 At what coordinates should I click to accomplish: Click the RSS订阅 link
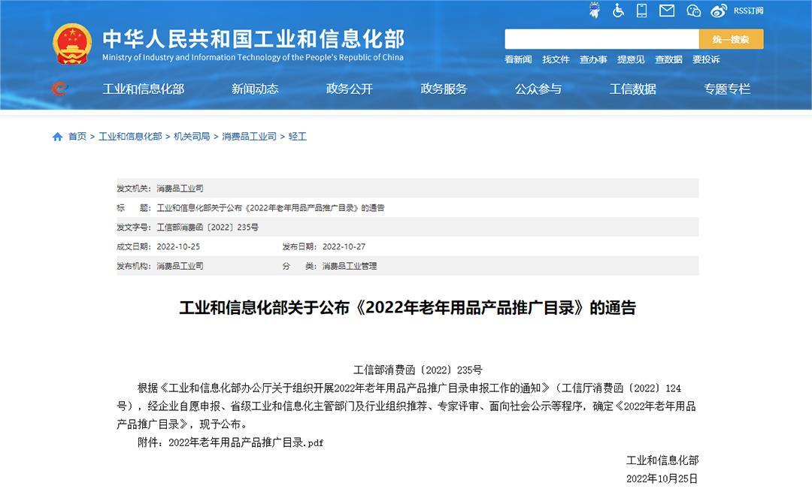[748, 11]
